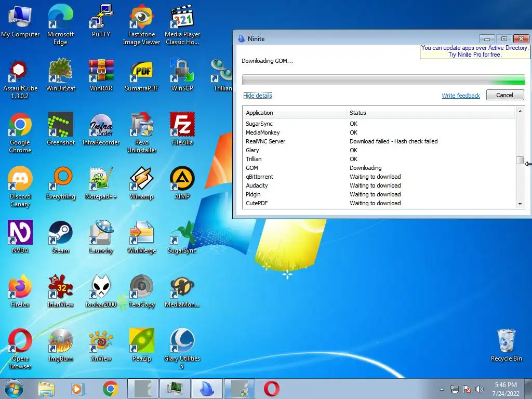532x399 pixels.
Task: Click the Discord Canary desktop icon
Action: tap(20, 187)
